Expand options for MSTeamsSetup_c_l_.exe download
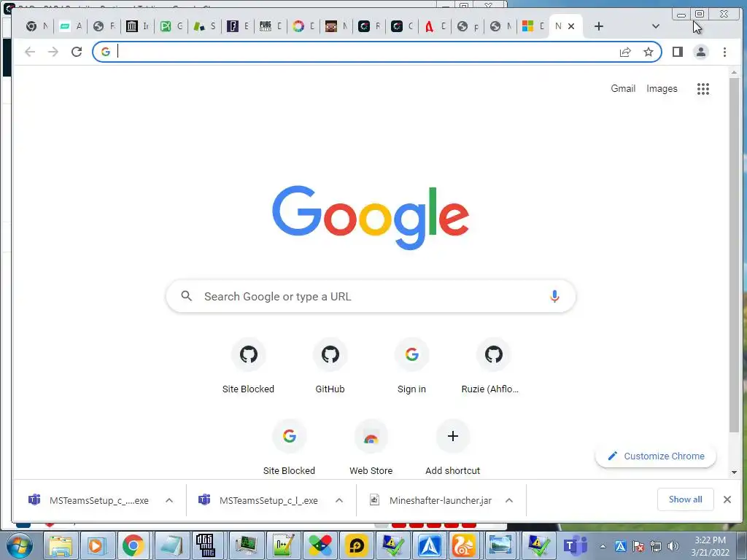 [339, 500]
